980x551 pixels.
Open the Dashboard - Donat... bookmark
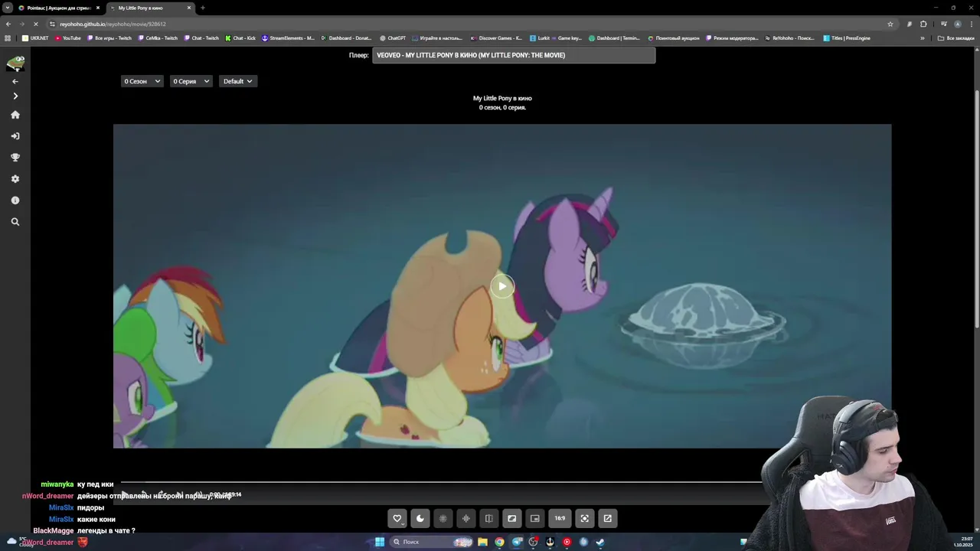pos(346,38)
